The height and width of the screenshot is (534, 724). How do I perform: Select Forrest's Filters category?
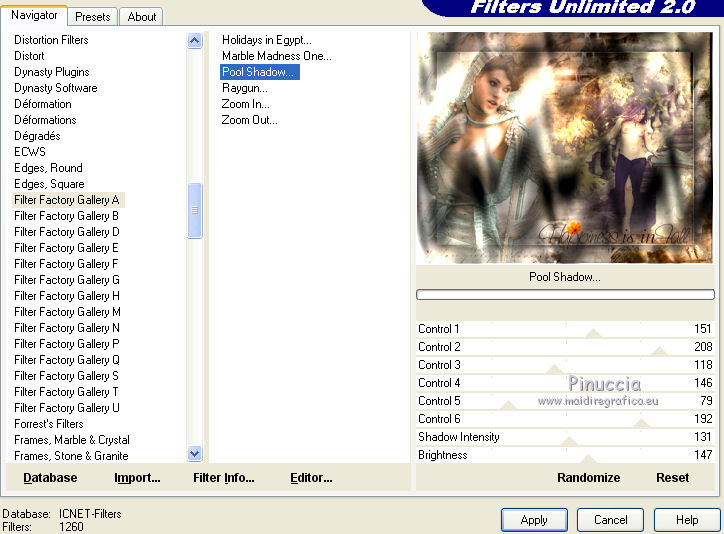click(49, 424)
